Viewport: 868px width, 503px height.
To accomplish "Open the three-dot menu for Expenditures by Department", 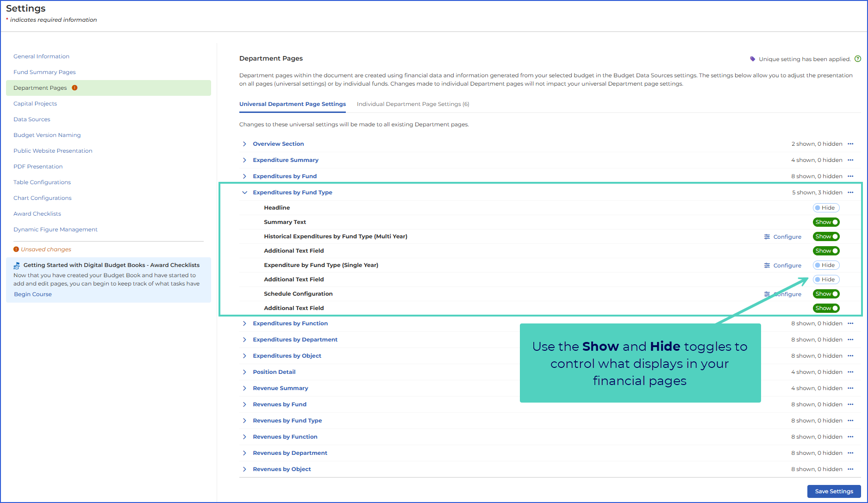I will (x=850, y=340).
